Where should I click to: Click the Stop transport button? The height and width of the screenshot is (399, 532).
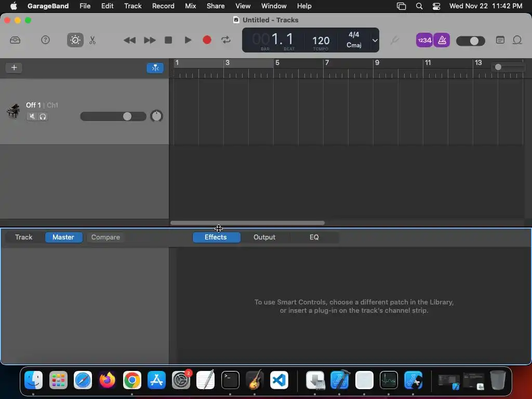click(x=168, y=40)
